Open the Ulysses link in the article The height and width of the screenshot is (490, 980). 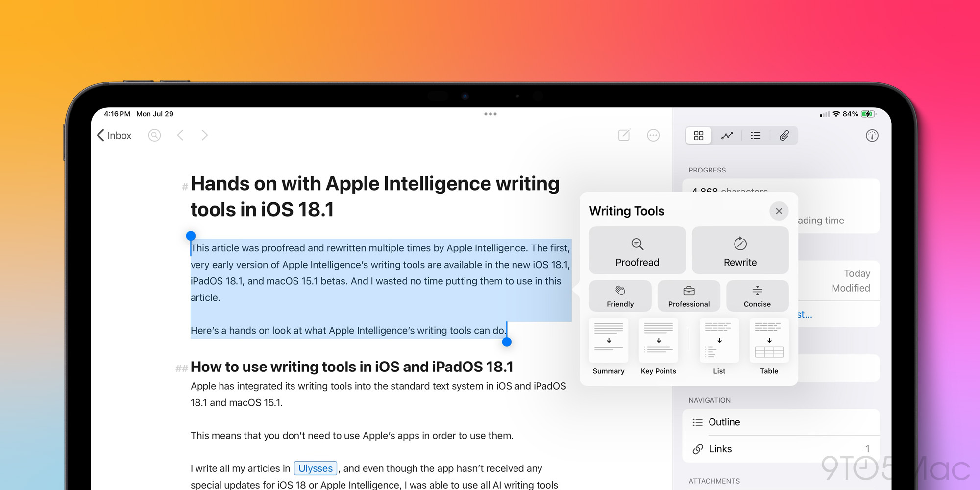(315, 468)
